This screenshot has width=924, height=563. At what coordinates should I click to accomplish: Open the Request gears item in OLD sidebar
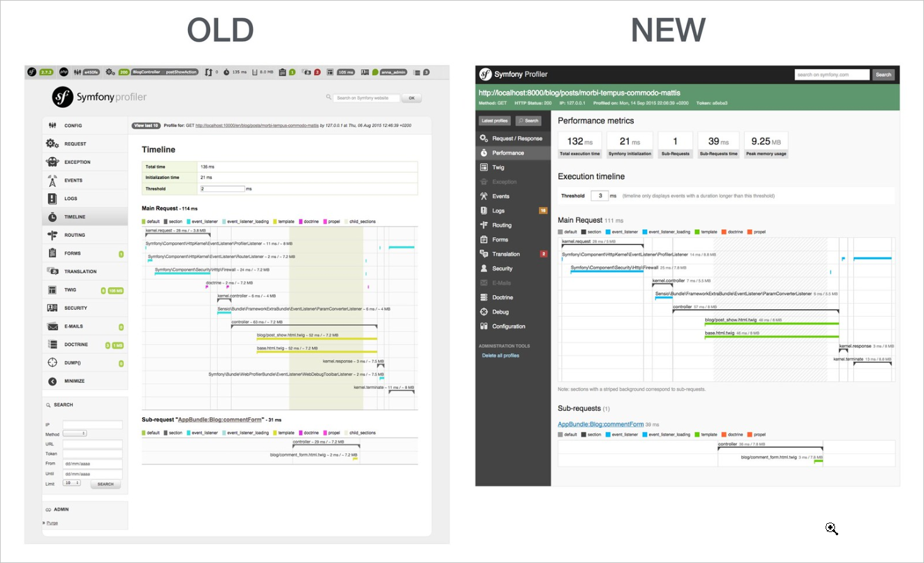pyautogui.click(x=85, y=144)
